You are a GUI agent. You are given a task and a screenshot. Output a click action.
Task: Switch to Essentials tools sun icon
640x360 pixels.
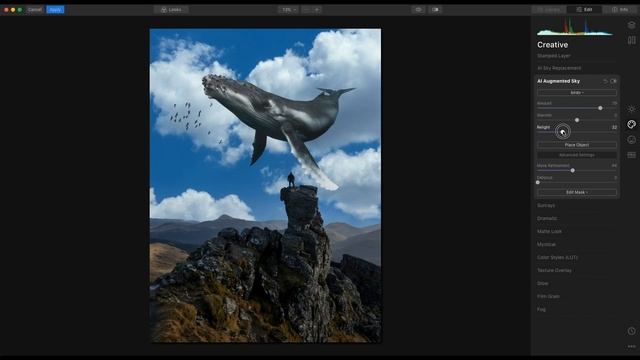[631, 109]
